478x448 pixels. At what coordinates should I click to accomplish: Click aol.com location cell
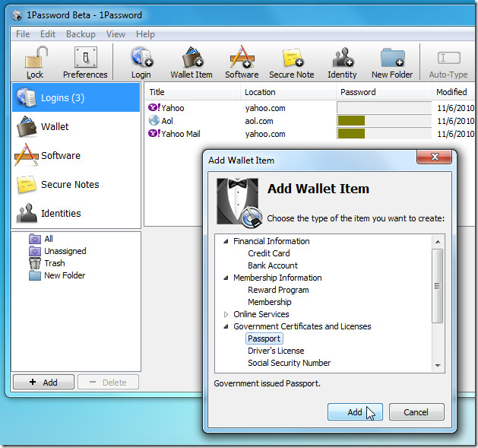(x=259, y=121)
